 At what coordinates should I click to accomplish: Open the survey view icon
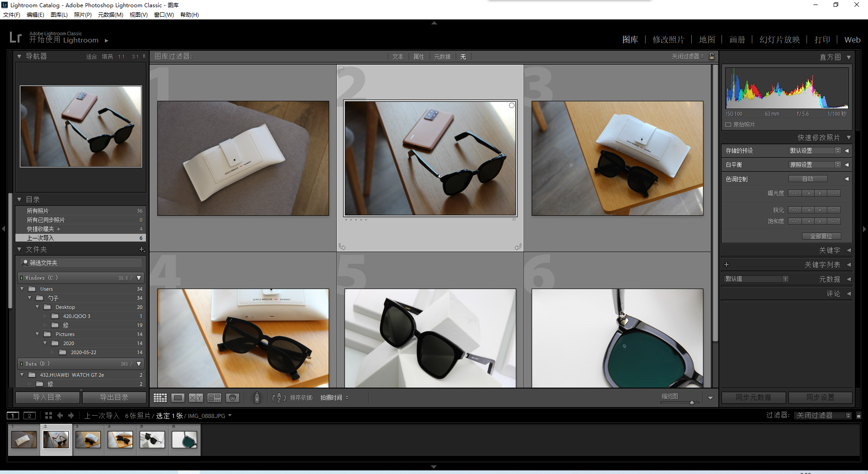tap(214, 398)
